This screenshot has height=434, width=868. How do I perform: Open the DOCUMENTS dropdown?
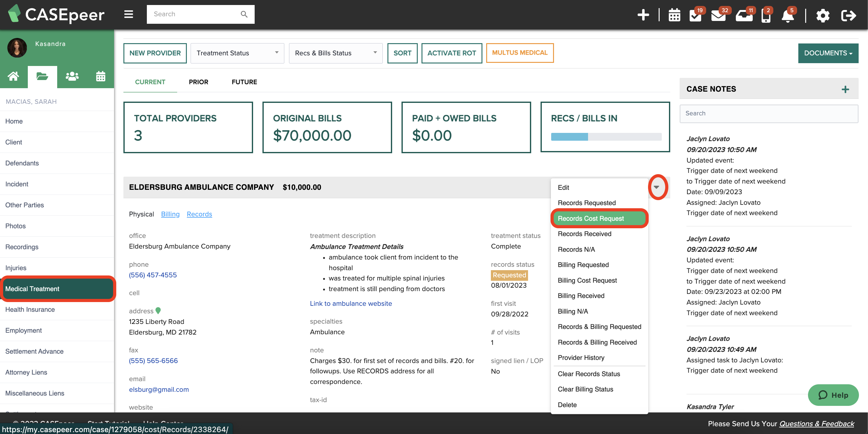coord(828,53)
